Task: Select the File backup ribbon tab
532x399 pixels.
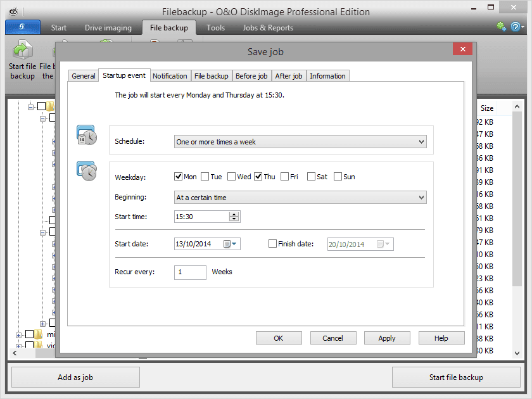Action: (x=169, y=28)
